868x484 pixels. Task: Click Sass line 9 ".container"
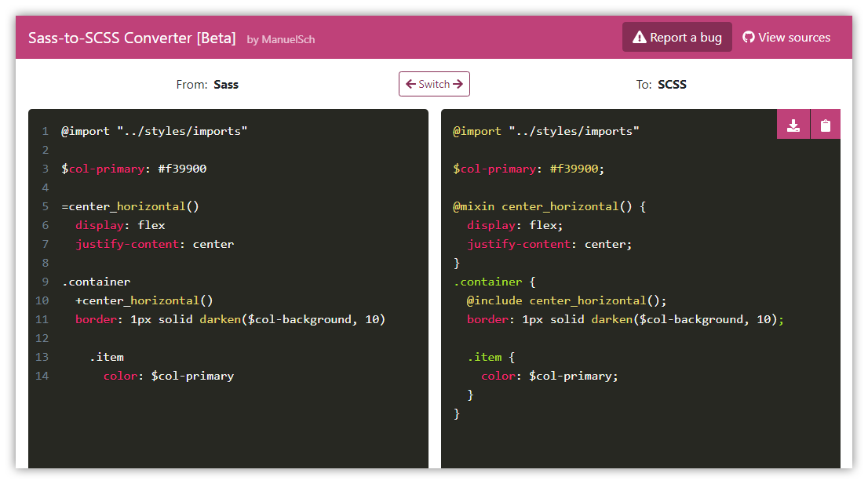pyautogui.click(x=96, y=282)
